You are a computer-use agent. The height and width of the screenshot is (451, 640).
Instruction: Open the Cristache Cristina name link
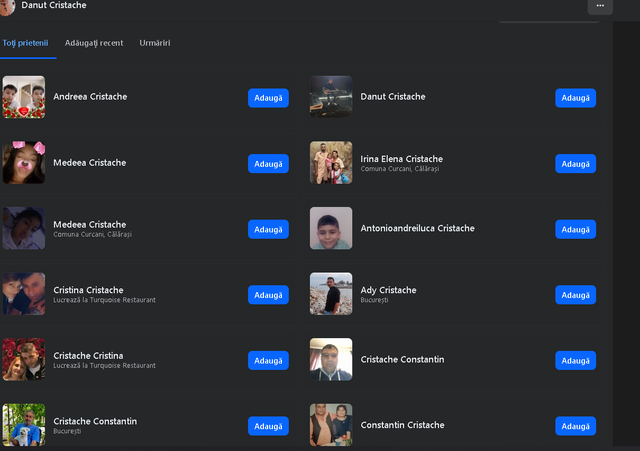click(88, 356)
